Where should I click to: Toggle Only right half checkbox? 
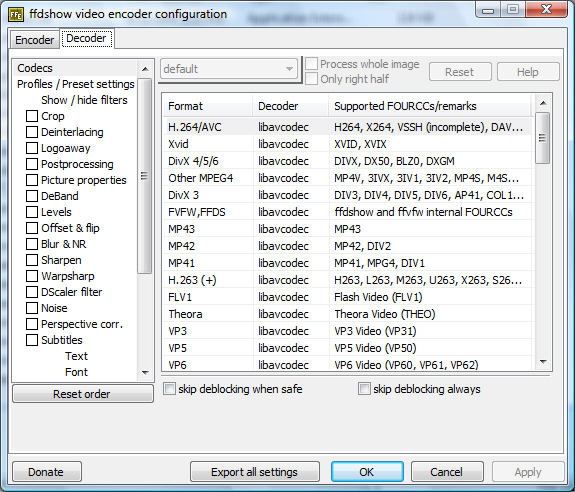coord(311,79)
